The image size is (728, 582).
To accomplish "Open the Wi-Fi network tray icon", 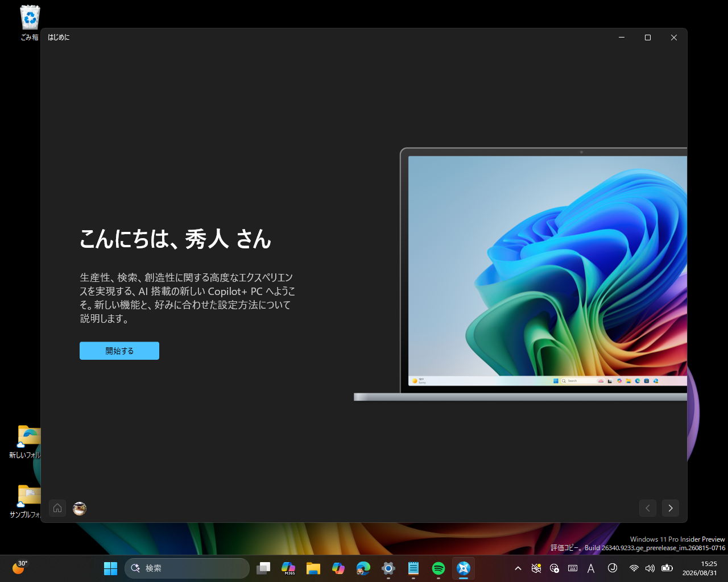I will click(x=634, y=568).
